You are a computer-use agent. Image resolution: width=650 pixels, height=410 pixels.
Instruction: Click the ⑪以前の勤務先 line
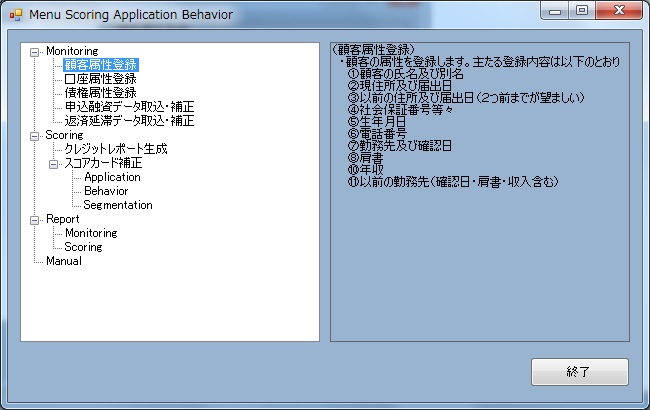point(453,182)
